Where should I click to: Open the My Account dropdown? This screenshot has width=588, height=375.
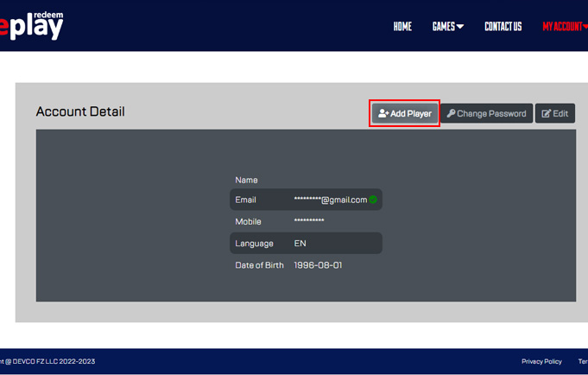[564, 27]
